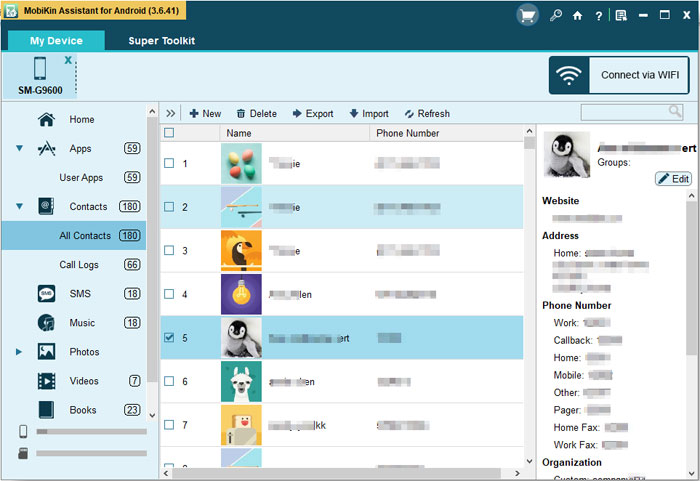Collapse the Apps tree section

19,149
